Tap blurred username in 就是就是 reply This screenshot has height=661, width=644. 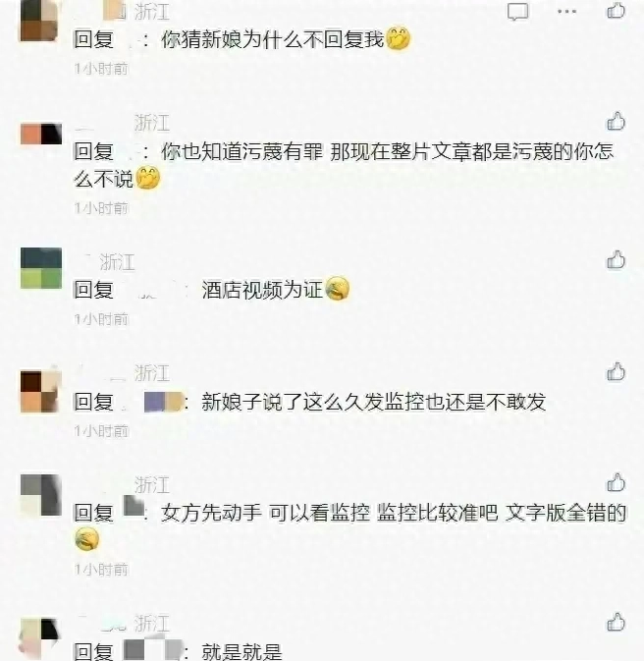coord(153,650)
